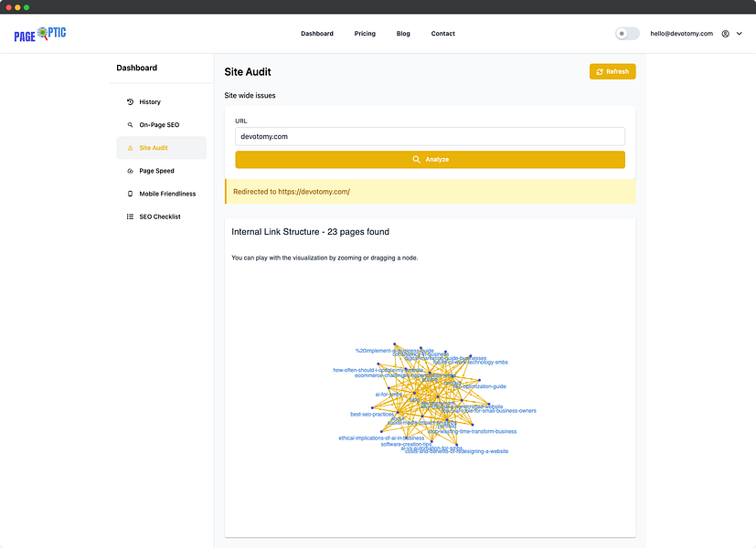Click the URL input field

click(430, 137)
